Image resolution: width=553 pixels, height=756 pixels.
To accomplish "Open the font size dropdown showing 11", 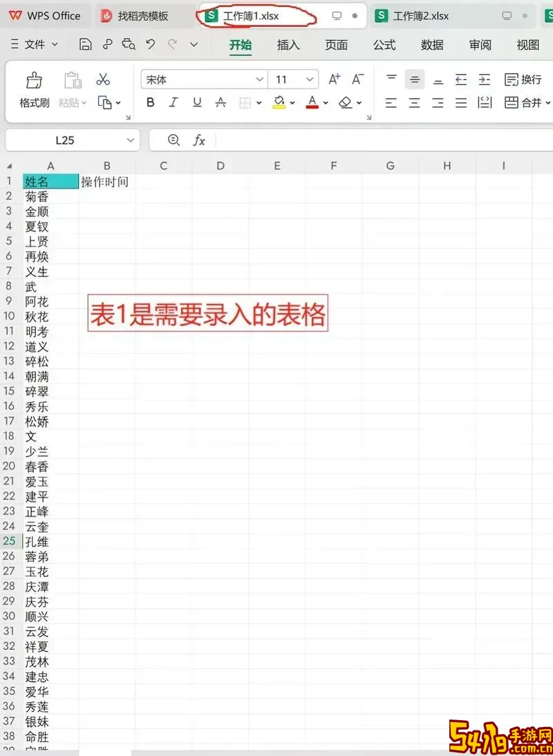I will (x=310, y=79).
